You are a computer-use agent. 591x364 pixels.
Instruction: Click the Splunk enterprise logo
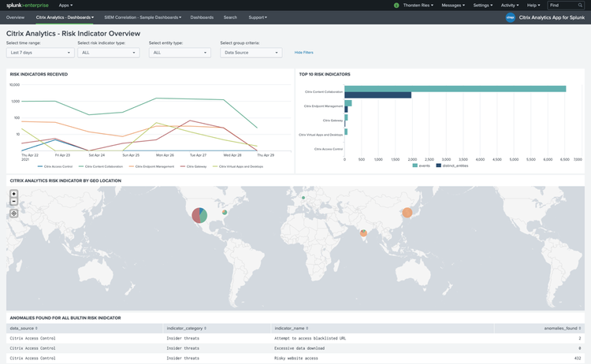click(27, 6)
